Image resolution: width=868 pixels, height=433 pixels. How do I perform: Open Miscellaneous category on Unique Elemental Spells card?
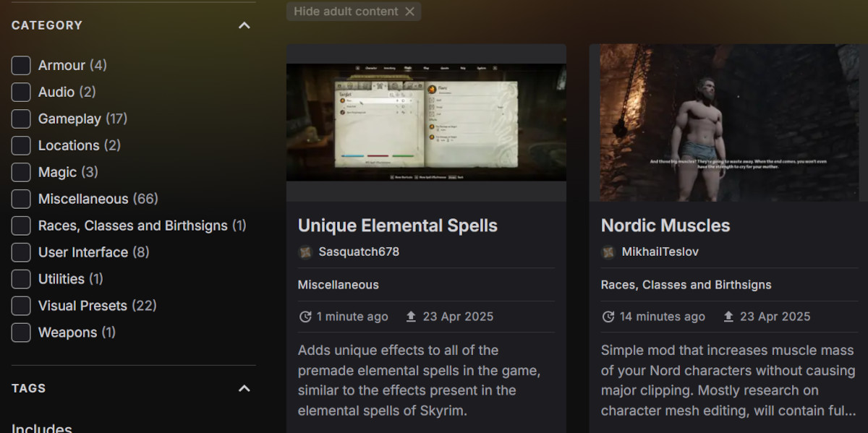(339, 285)
